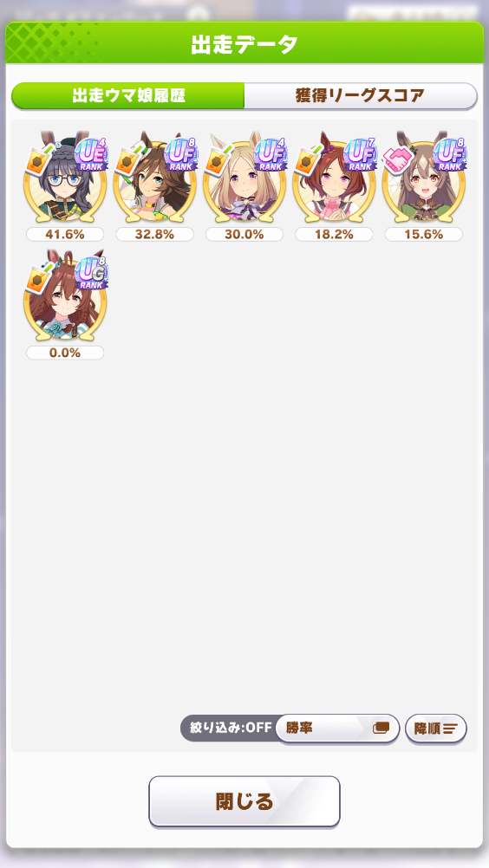Select the 出走ウマ娘履歴 tab
The image size is (489, 868).
128,96
